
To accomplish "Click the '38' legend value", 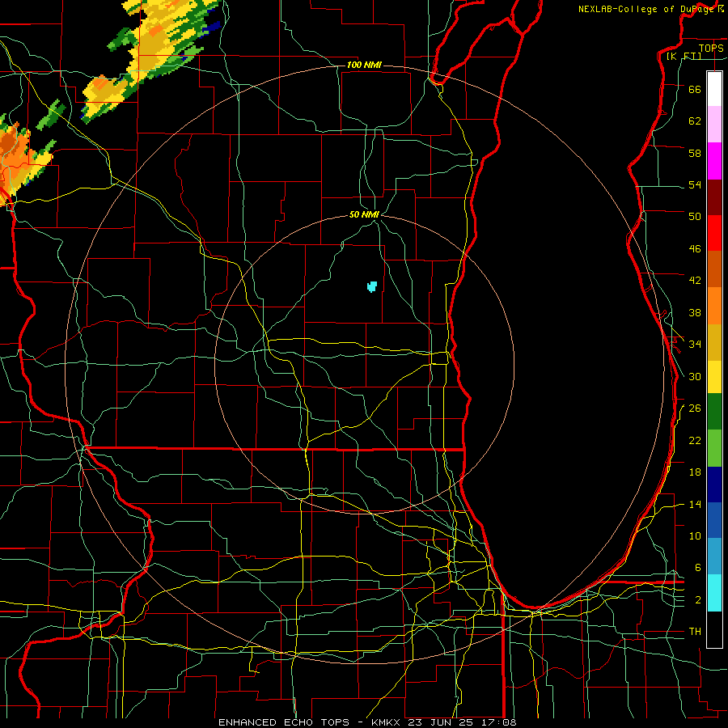I will [x=695, y=312].
